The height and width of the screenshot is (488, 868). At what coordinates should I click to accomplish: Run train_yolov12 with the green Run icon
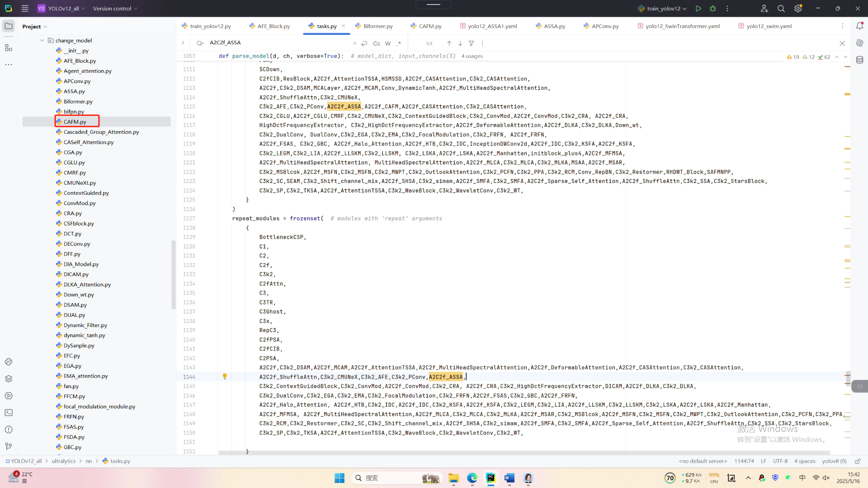coord(698,9)
